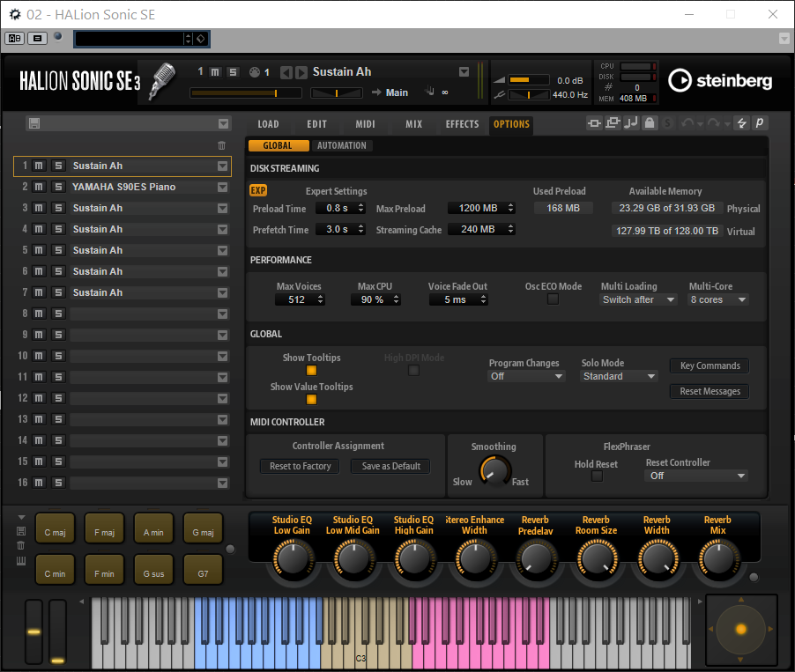Switch to the LOAD tab
This screenshot has height=672, width=795.
click(268, 124)
